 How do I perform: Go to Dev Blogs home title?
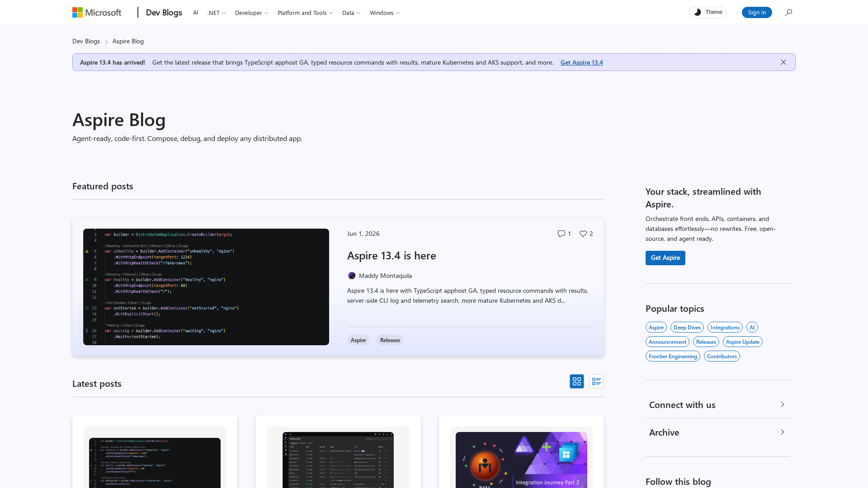pyautogui.click(x=164, y=13)
